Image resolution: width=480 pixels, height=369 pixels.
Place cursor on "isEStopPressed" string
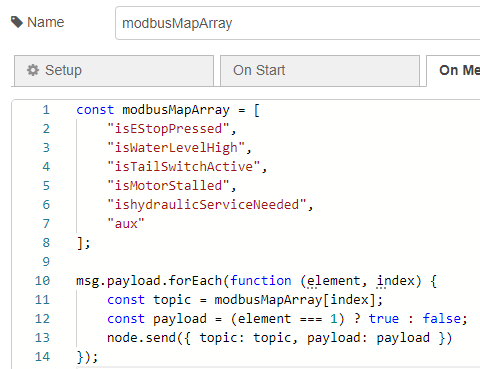[168, 129]
